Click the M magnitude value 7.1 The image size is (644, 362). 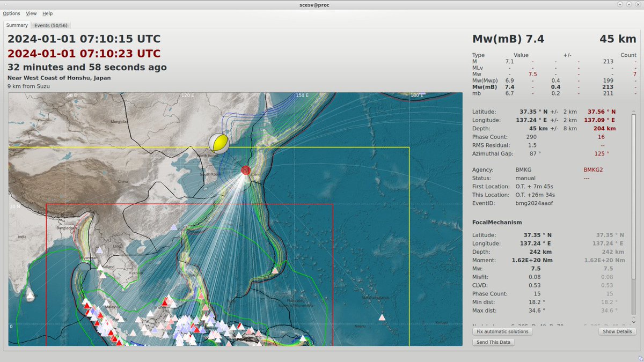pyautogui.click(x=509, y=62)
